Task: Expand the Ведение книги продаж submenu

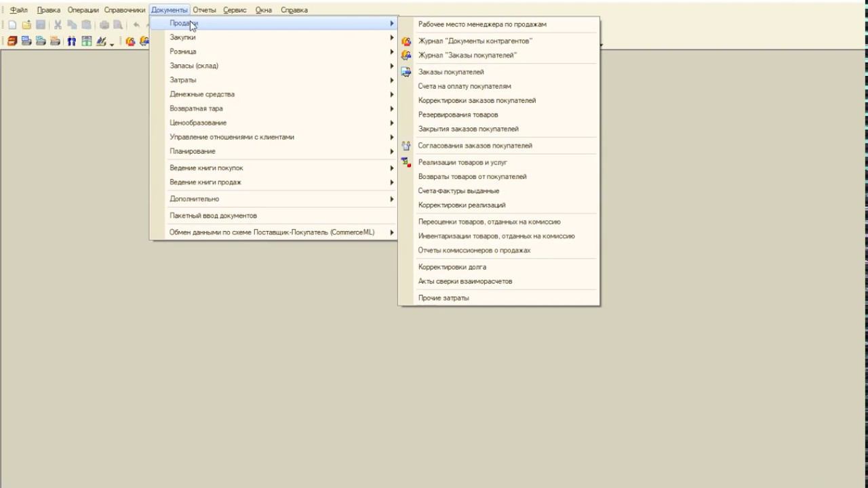Action: pos(273,182)
